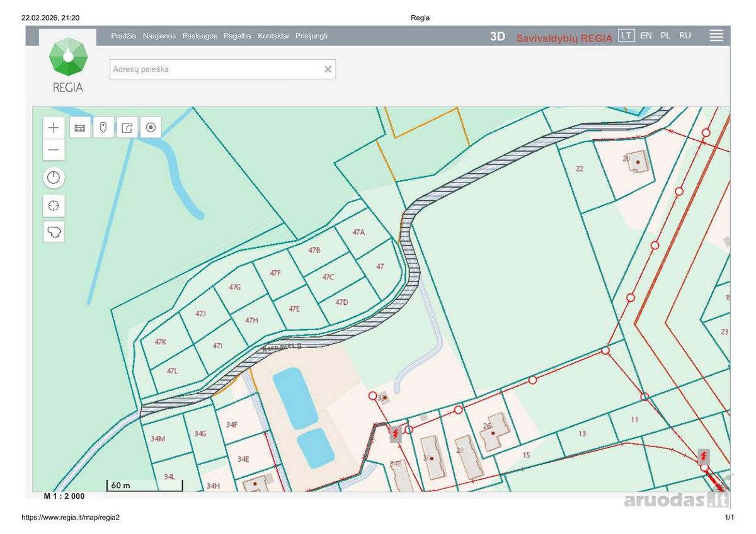Viewport: 756px width, 534px height.
Task: Focus the Adresų paieška search box
Action: [223, 69]
